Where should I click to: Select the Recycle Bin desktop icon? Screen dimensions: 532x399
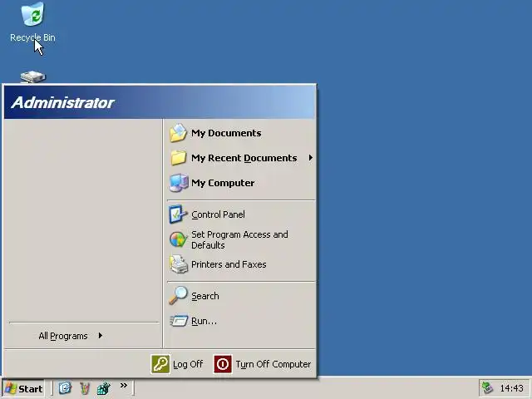(32, 22)
